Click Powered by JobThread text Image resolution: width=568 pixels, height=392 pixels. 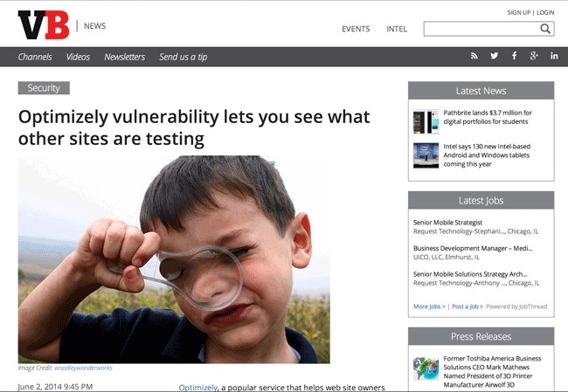(x=516, y=306)
